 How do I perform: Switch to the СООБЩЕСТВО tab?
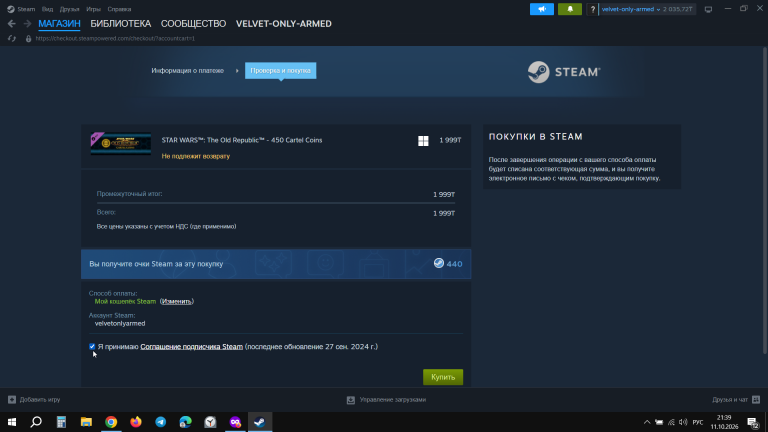(x=193, y=24)
